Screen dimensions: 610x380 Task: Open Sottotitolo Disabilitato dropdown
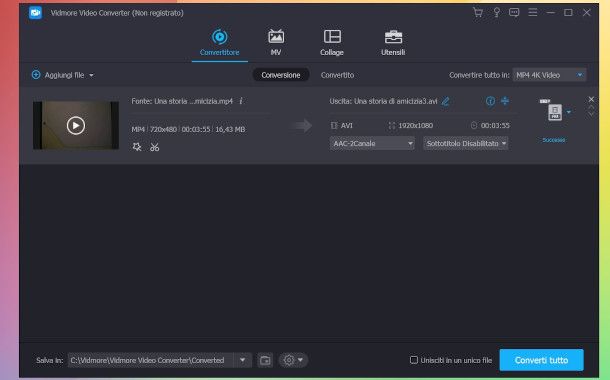pos(466,144)
